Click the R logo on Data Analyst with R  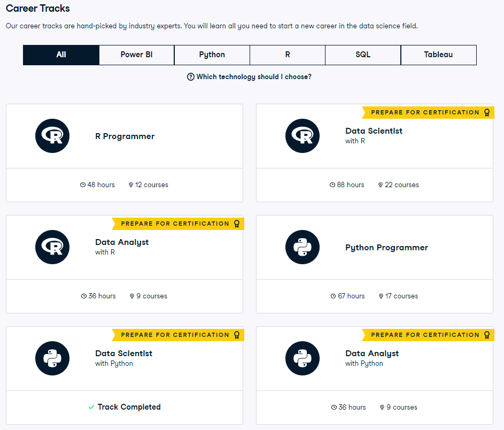pos(52,247)
